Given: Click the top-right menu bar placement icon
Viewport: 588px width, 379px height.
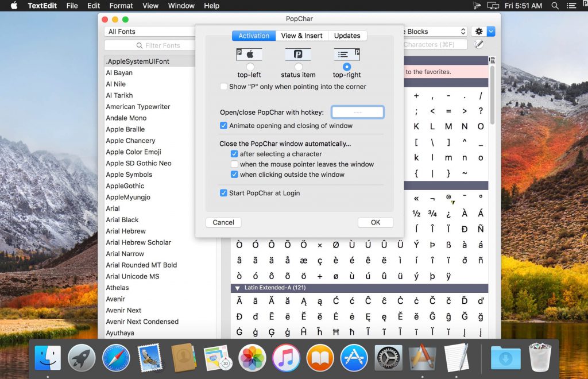Looking at the screenshot, I should 347,54.
